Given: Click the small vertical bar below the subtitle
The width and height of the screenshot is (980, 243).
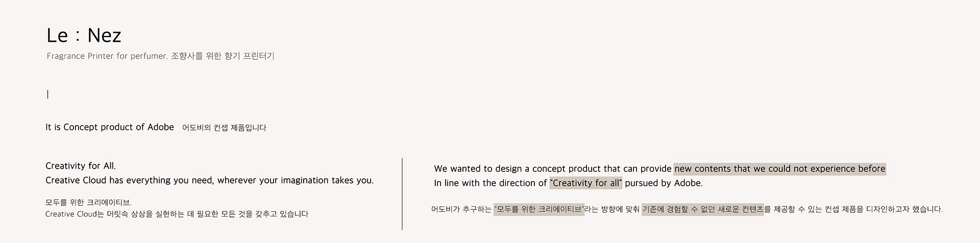Looking at the screenshot, I should pyautogui.click(x=47, y=94).
